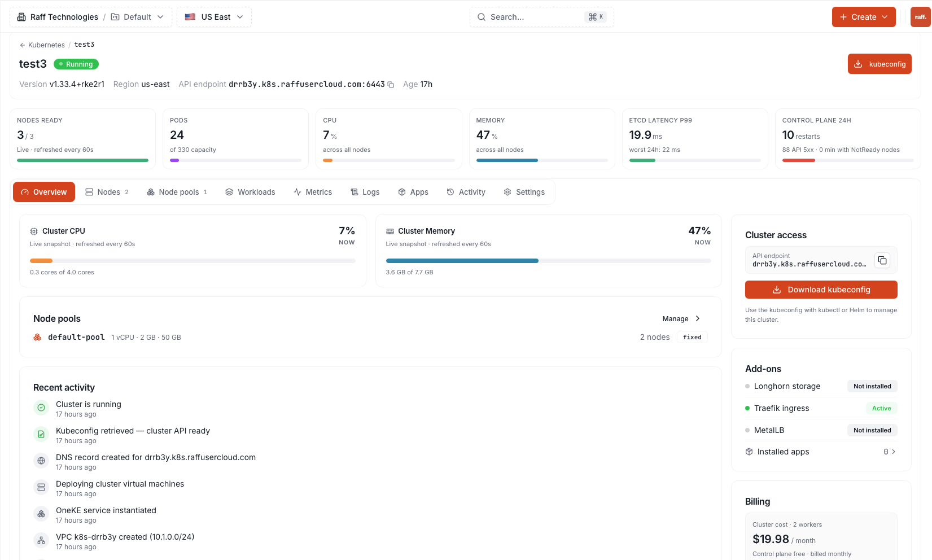Click the Running status badge
This screenshot has height=560, width=932.
(76, 64)
